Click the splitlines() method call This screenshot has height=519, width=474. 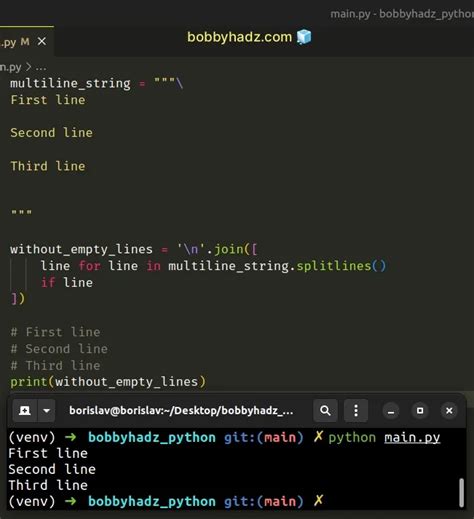[x=341, y=266]
